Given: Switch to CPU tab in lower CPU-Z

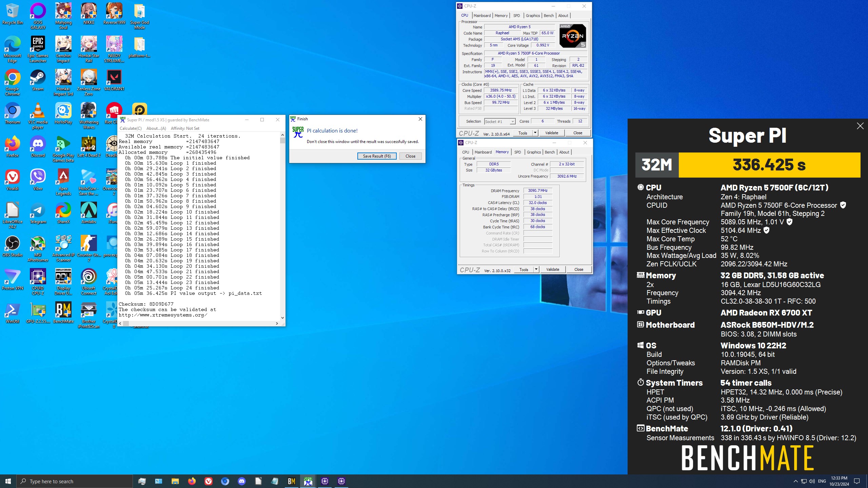Looking at the screenshot, I should 466,152.
